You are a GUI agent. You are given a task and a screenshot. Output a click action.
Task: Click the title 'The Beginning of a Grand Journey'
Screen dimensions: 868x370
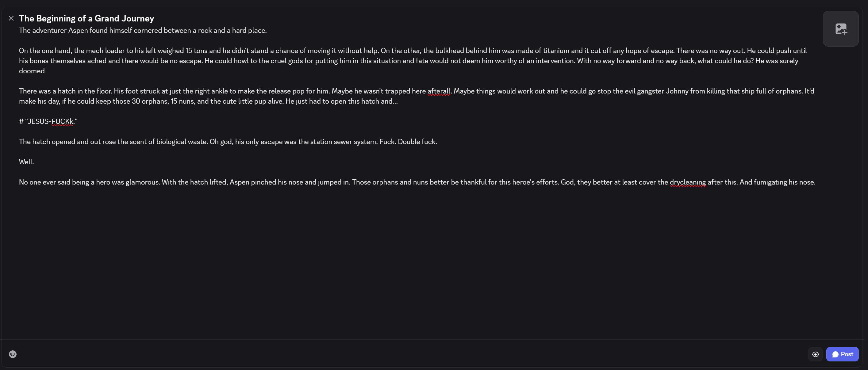coord(86,18)
